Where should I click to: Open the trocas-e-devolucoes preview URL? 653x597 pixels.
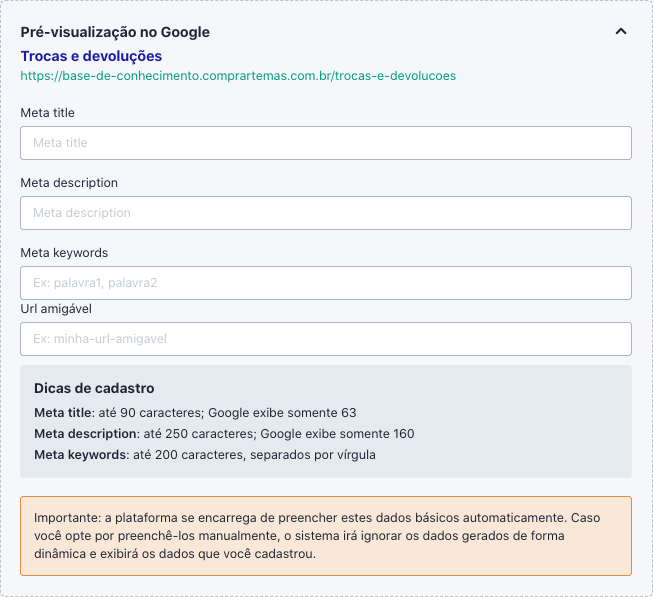pos(238,76)
